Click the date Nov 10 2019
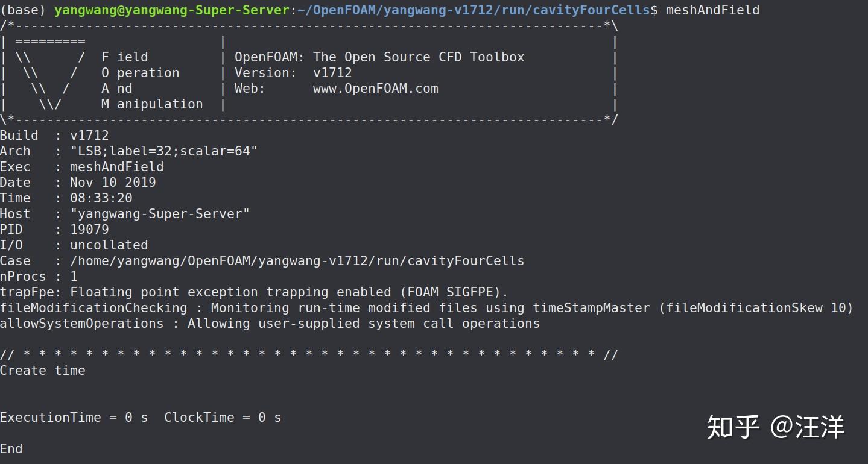The image size is (868, 464). point(113,183)
